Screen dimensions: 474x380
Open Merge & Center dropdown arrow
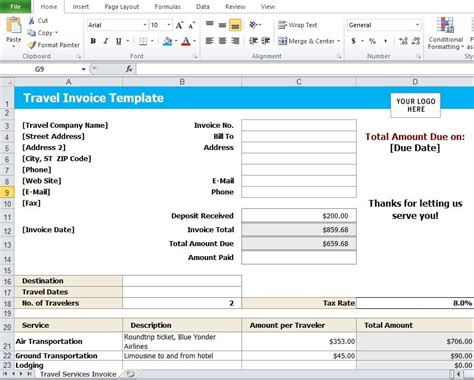point(339,41)
